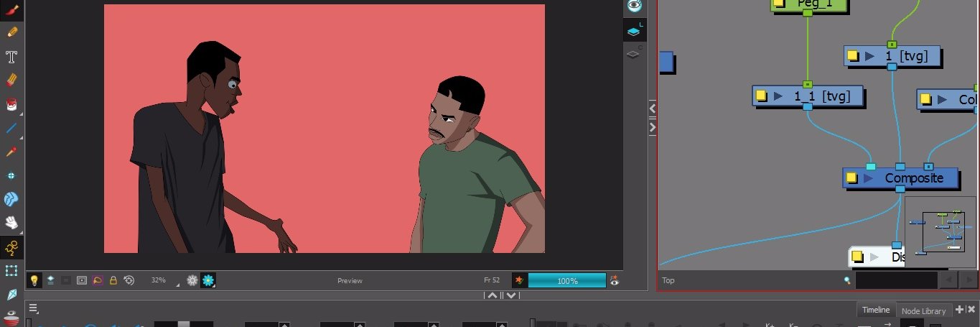Toggle the yellow square on the Display node

(x=857, y=257)
